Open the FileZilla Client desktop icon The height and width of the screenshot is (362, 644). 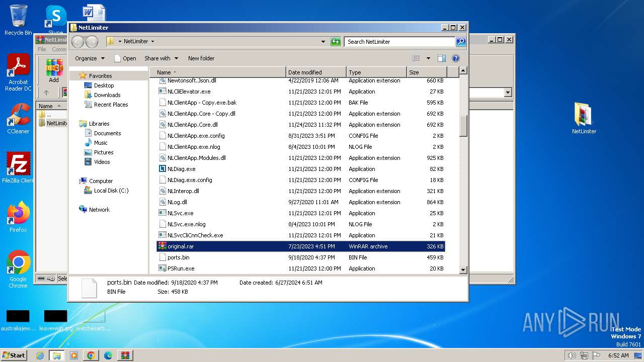(x=18, y=167)
